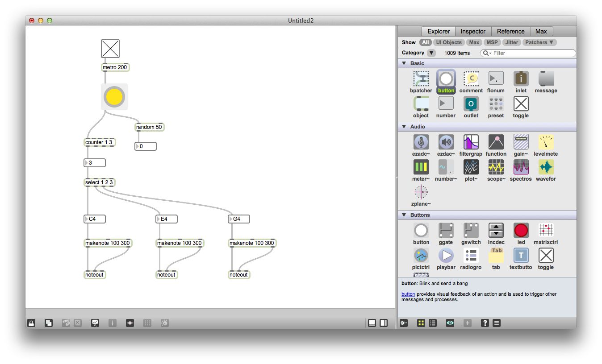Switch to the Reference tab
Screen dimensions: 602x364
pyautogui.click(x=510, y=31)
